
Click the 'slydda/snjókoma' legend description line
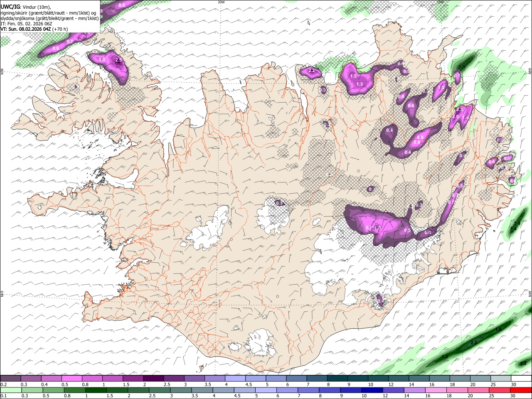49,18
